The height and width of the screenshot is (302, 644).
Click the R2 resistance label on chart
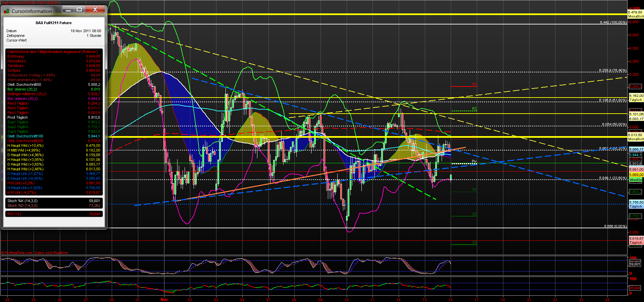pyautogui.click(x=474, y=108)
